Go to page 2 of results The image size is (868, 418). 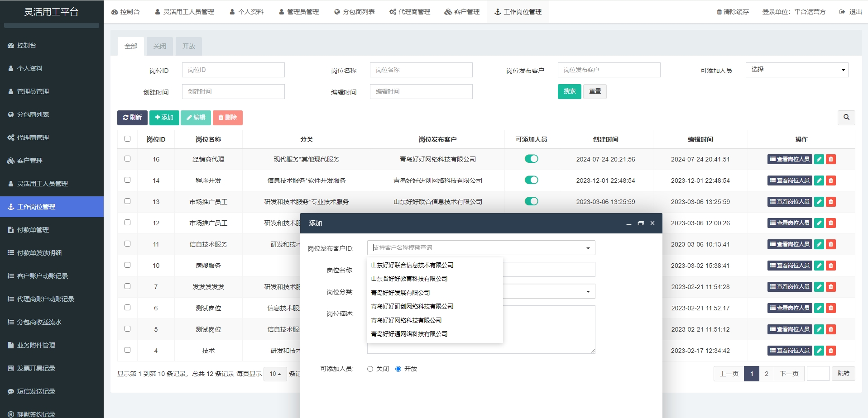pos(766,374)
